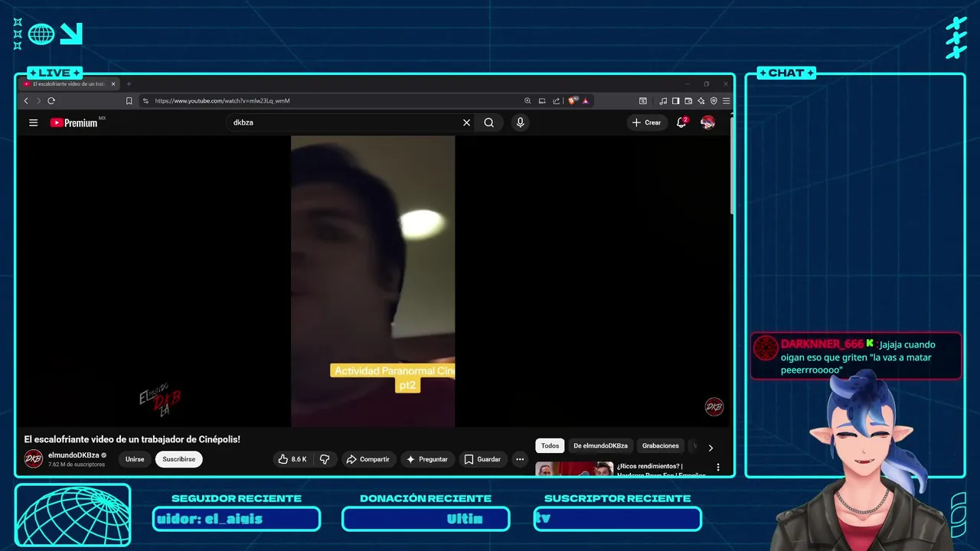Image resolution: width=980 pixels, height=551 pixels.
Task: Click the zoom magnifier in address bar
Action: pos(528,100)
